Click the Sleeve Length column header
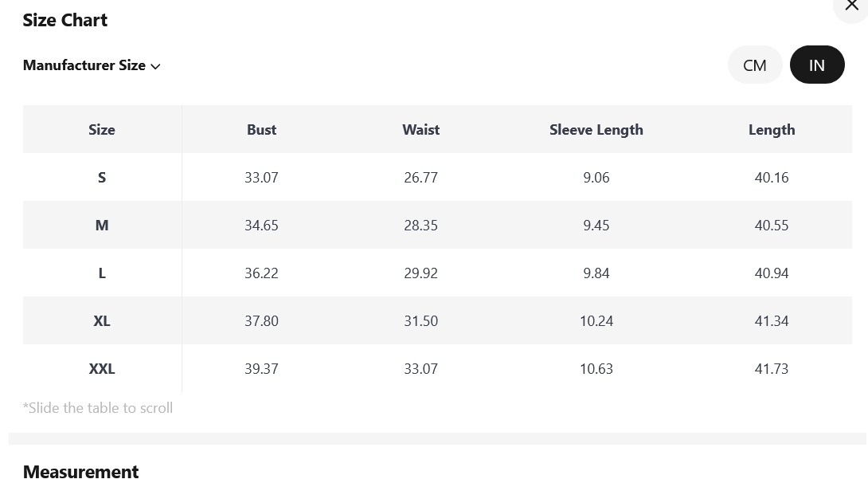Screen dimensions: 868x479 (x=596, y=130)
